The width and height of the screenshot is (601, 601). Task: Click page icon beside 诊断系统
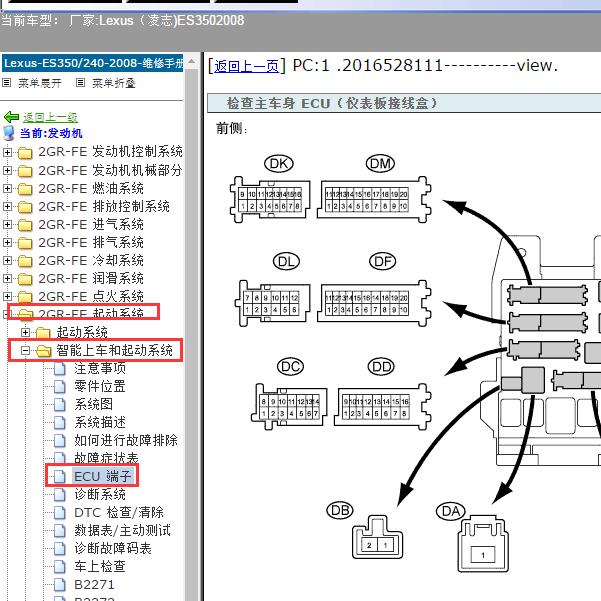[x=59, y=495]
